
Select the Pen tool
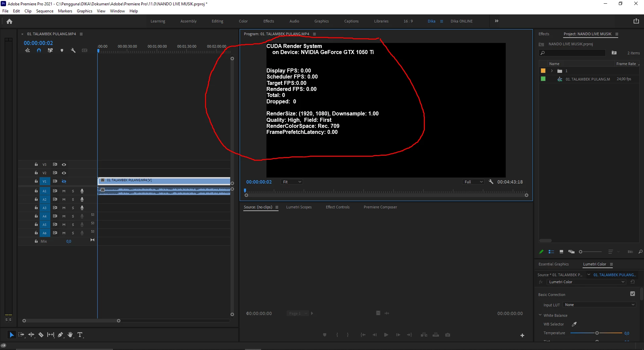tap(60, 335)
